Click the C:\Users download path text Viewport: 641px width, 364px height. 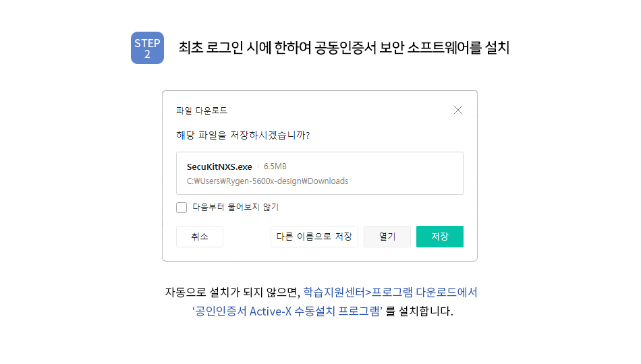coord(267,181)
